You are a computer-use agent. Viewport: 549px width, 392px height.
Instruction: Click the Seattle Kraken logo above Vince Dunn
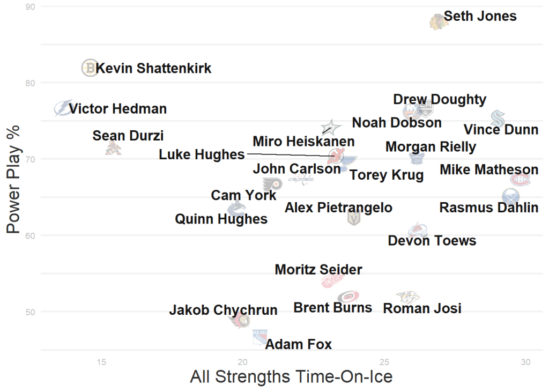pos(498,117)
